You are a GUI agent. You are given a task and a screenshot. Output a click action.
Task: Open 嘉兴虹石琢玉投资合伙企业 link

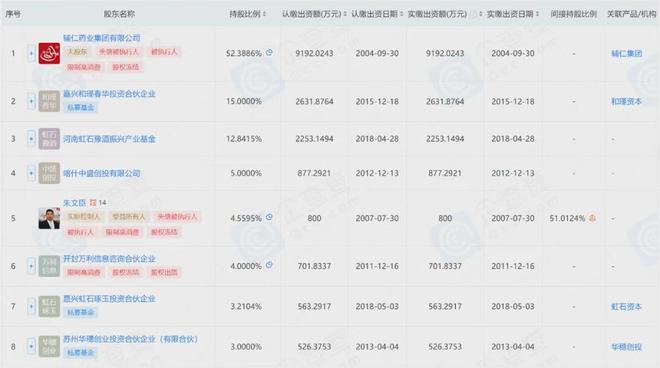[x=109, y=299]
